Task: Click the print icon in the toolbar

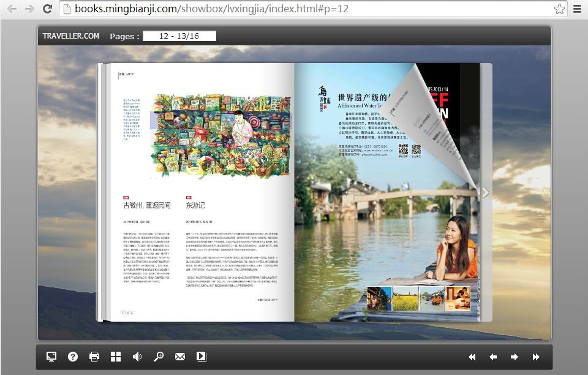Action: (x=94, y=357)
